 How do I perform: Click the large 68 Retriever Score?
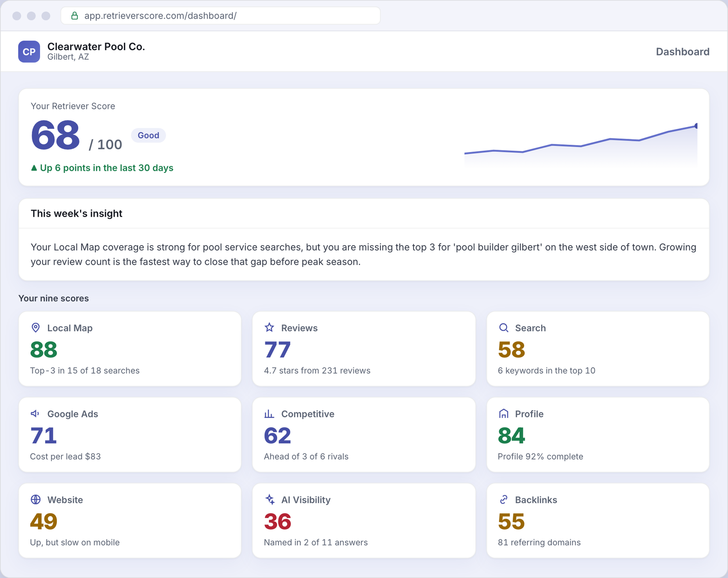tap(56, 135)
